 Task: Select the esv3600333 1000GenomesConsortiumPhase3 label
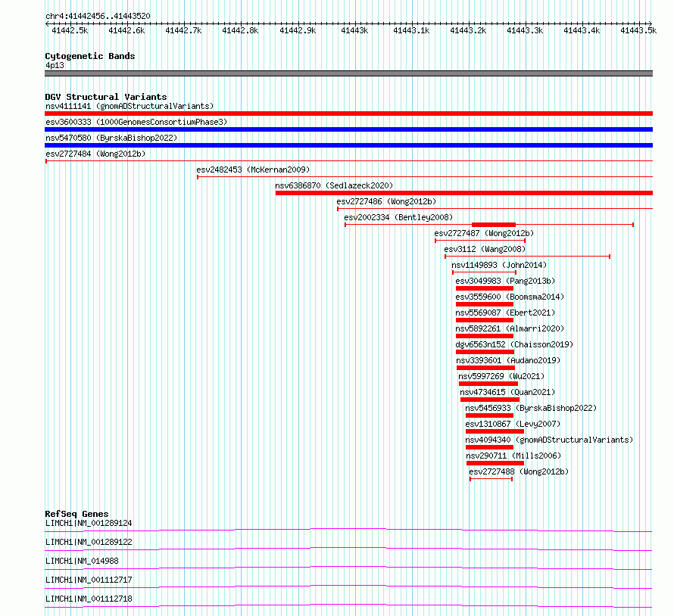(x=136, y=122)
